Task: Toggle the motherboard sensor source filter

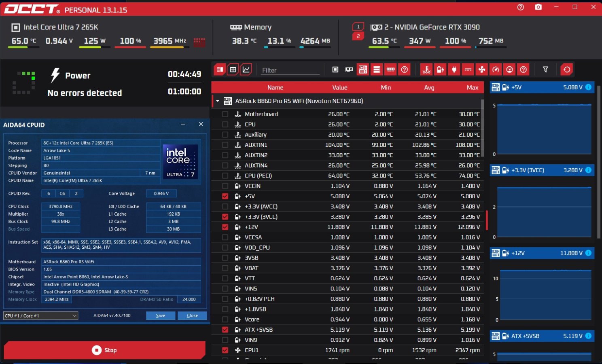Action: [363, 70]
